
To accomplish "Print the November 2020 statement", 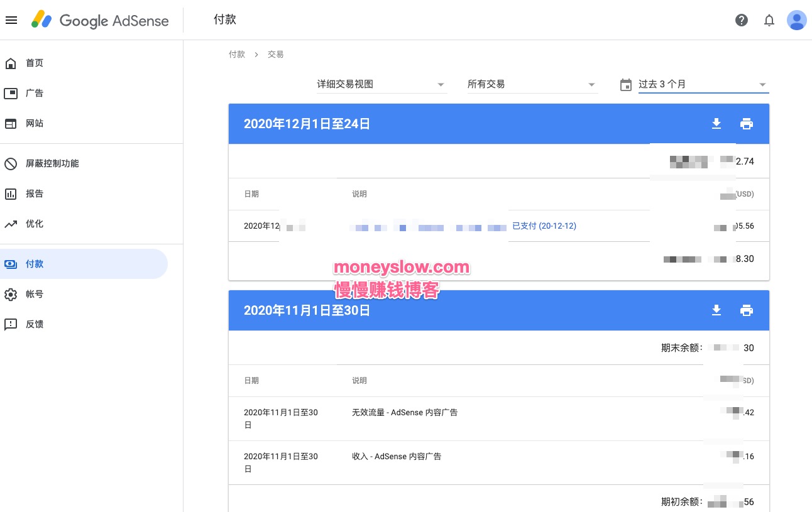I will pyautogui.click(x=747, y=310).
